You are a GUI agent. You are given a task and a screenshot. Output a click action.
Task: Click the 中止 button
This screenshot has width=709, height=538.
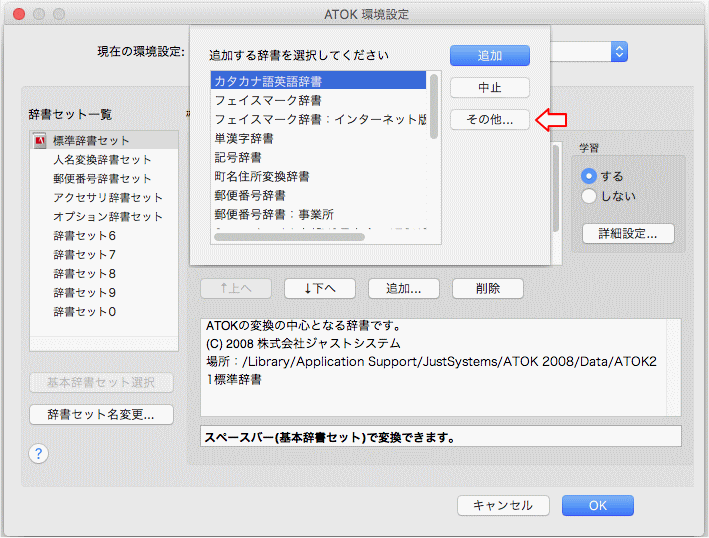[490, 87]
